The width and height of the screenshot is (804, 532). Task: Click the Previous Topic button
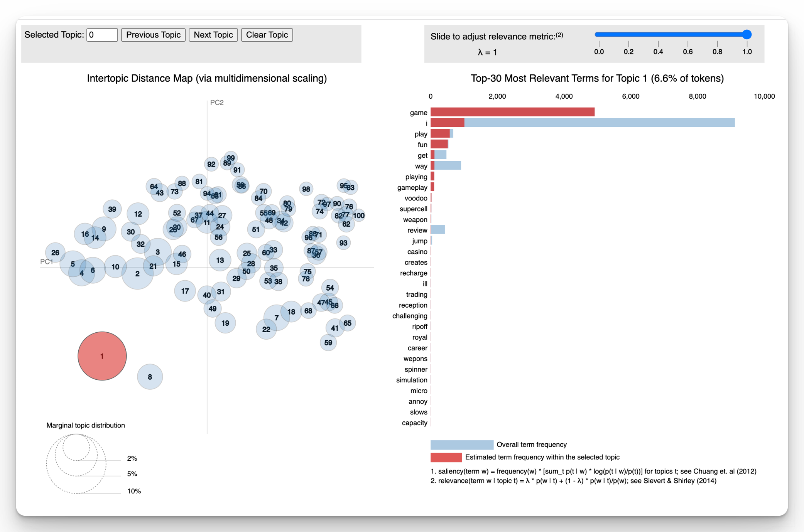(x=153, y=35)
